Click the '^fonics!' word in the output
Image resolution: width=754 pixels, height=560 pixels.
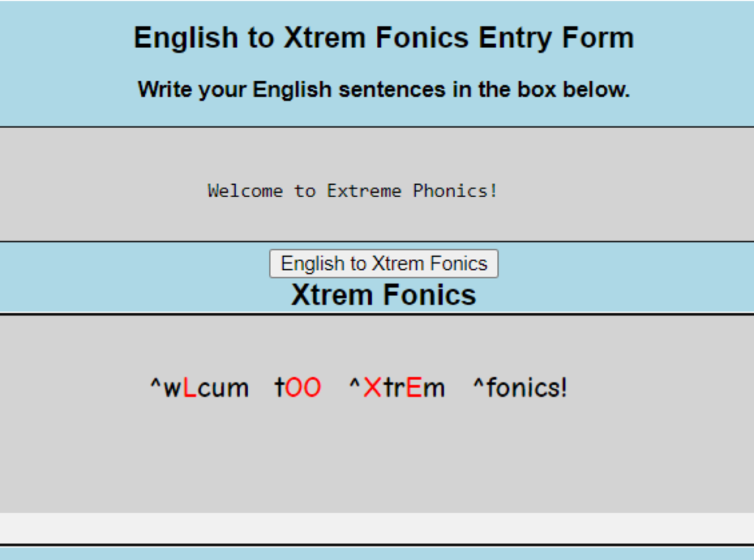click(521, 387)
